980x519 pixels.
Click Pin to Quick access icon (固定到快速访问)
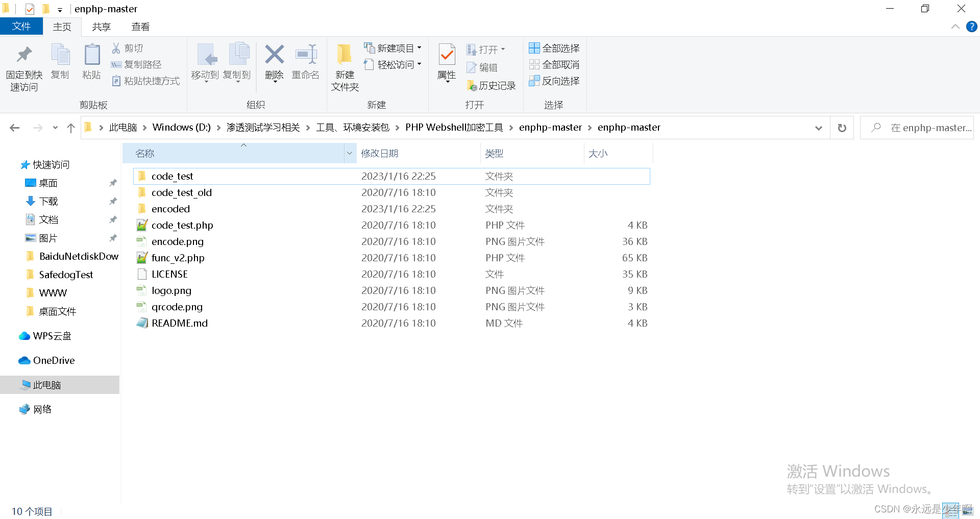coord(24,55)
